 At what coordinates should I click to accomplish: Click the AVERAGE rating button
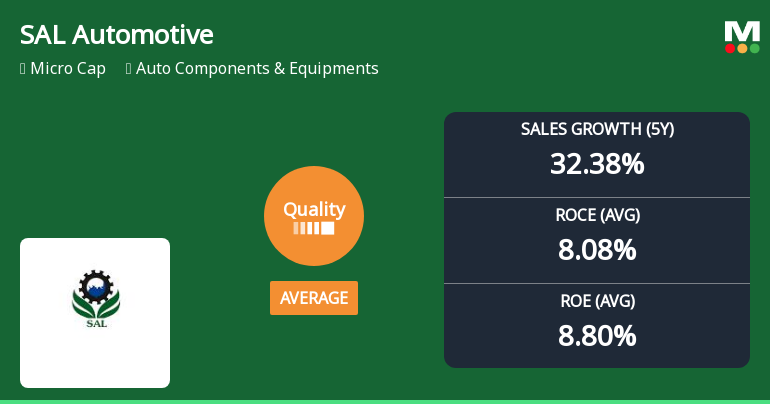coord(314,298)
